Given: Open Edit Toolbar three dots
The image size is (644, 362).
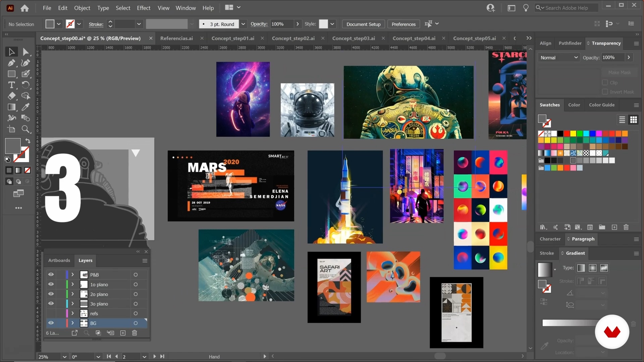Looking at the screenshot, I should click(18, 208).
